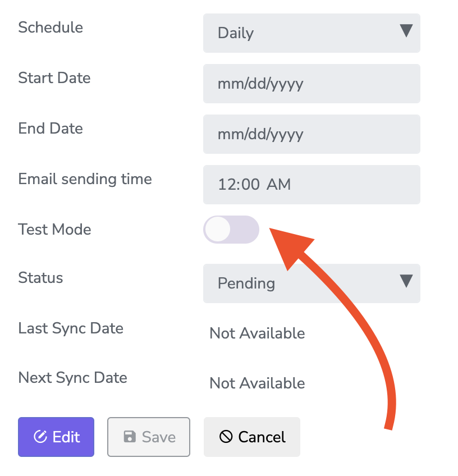The width and height of the screenshot is (458, 476).
Task: Click the Test Mode label
Action: pyautogui.click(x=54, y=229)
